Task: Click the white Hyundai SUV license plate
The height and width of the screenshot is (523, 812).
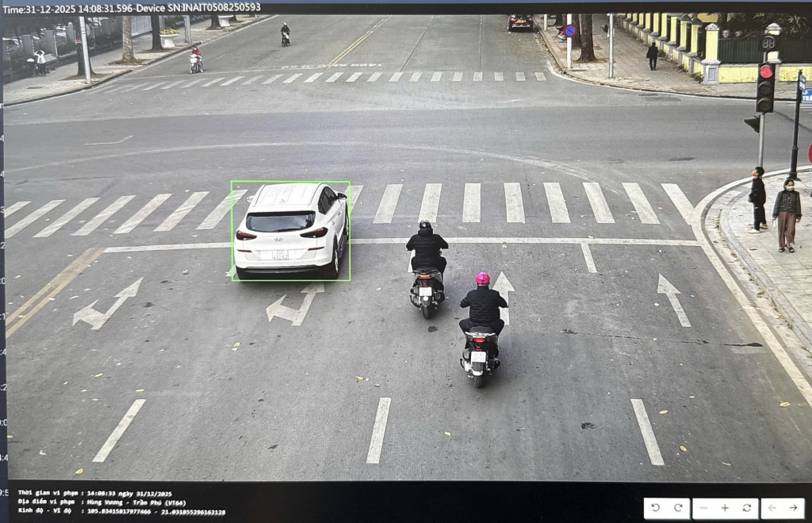Action: 282,257
